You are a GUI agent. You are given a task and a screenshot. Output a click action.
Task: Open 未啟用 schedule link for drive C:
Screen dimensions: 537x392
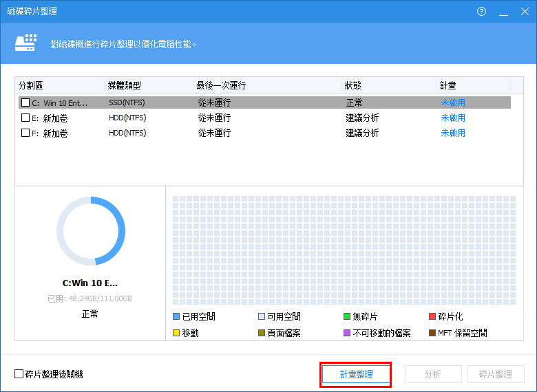(453, 102)
